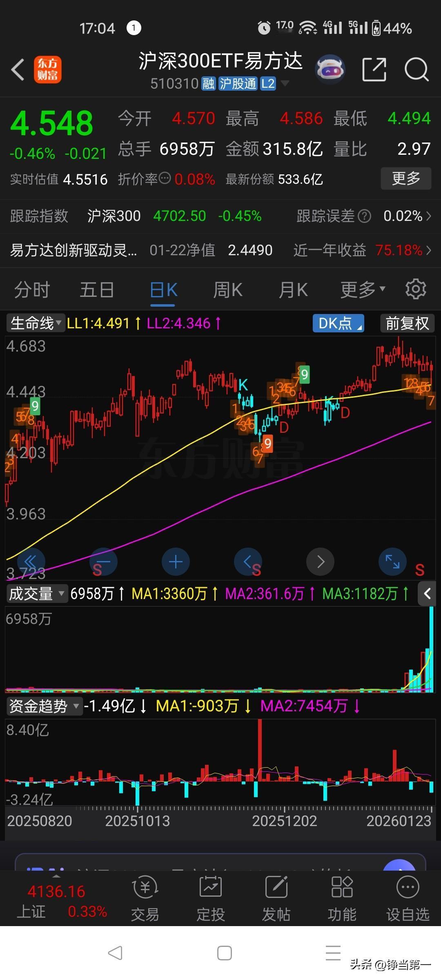Image resolution: width=441 pixels, height=980 pixels.
Task: Tap the 75.18% yearly return value
Action: 399,250
